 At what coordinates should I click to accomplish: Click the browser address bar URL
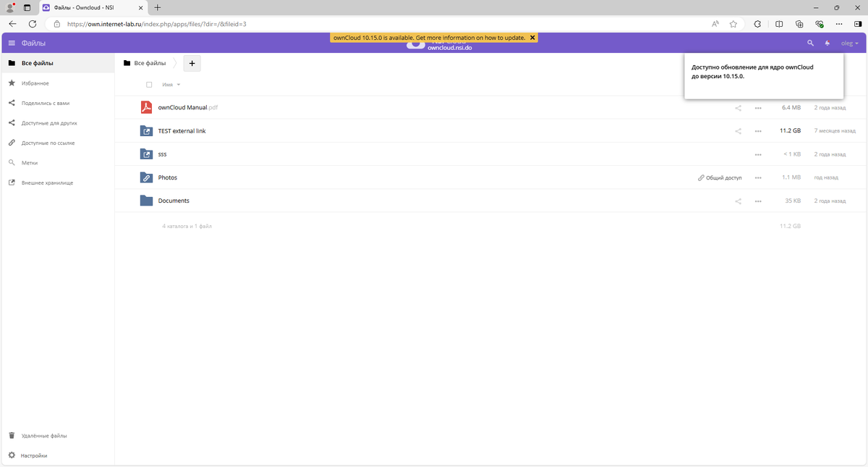157,24
